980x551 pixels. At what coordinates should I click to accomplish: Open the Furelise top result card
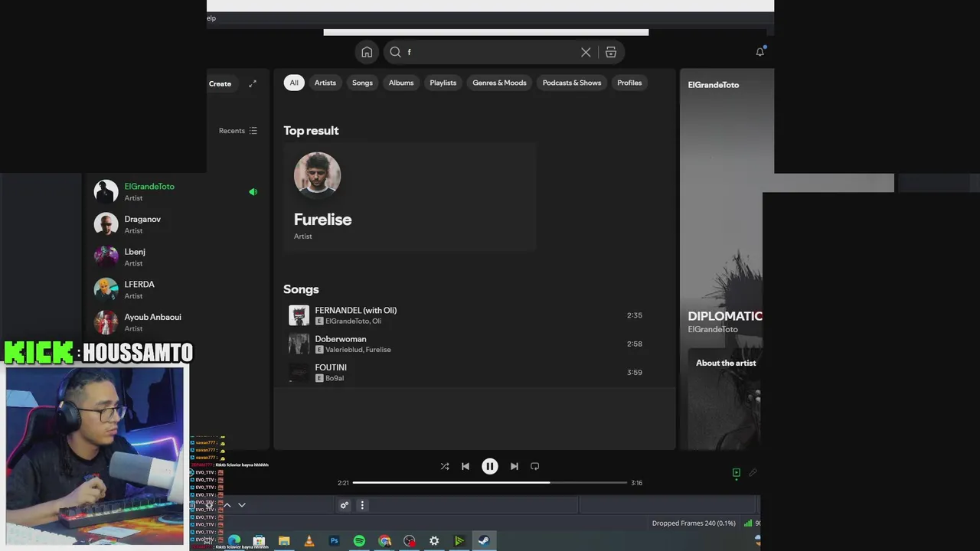pos(410,197)
